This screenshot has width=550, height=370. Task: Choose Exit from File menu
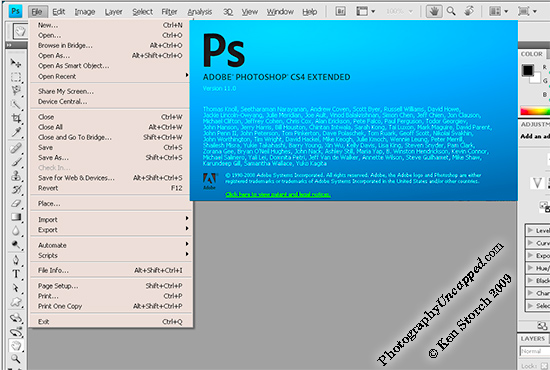[x=110, y=322]
